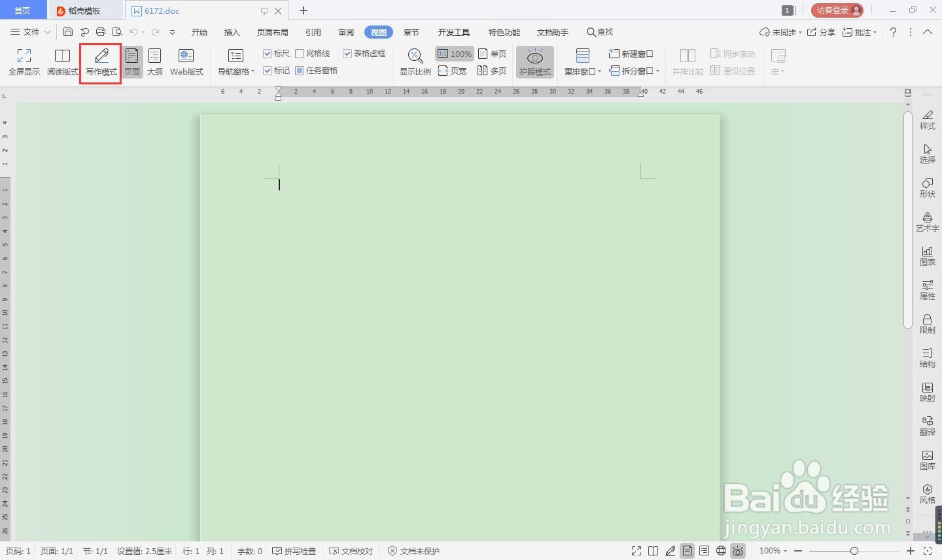Open the 图表 chart panel in right sidebar
The image size is (942, 560).
click(927, 256)
